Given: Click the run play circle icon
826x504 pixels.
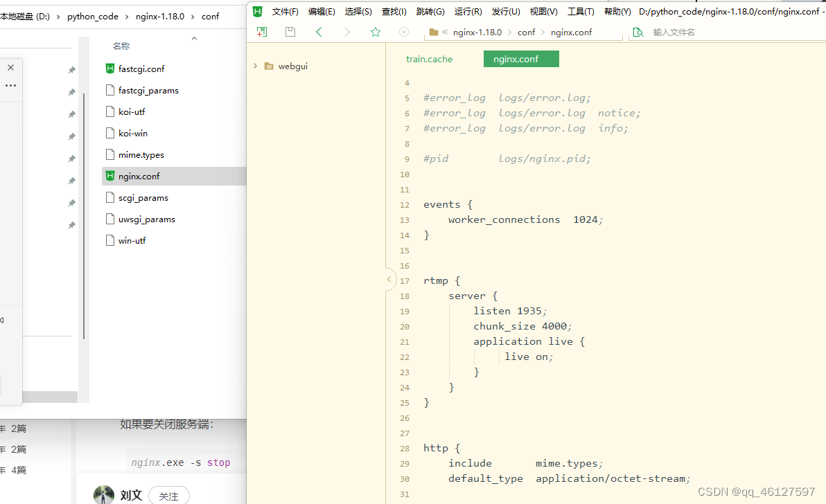Looking at the screenshot, I should pos(403,32).
